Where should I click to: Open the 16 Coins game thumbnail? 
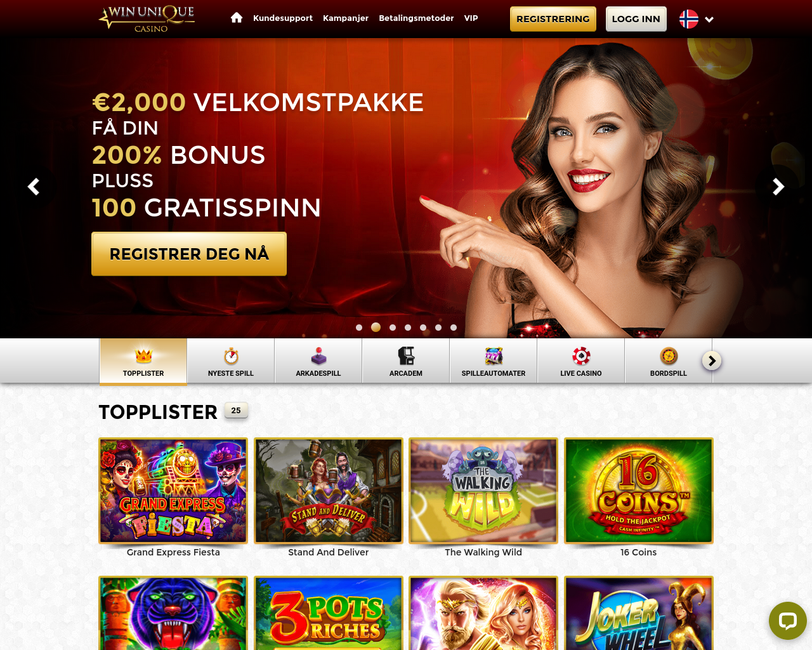tap(639, 491)
